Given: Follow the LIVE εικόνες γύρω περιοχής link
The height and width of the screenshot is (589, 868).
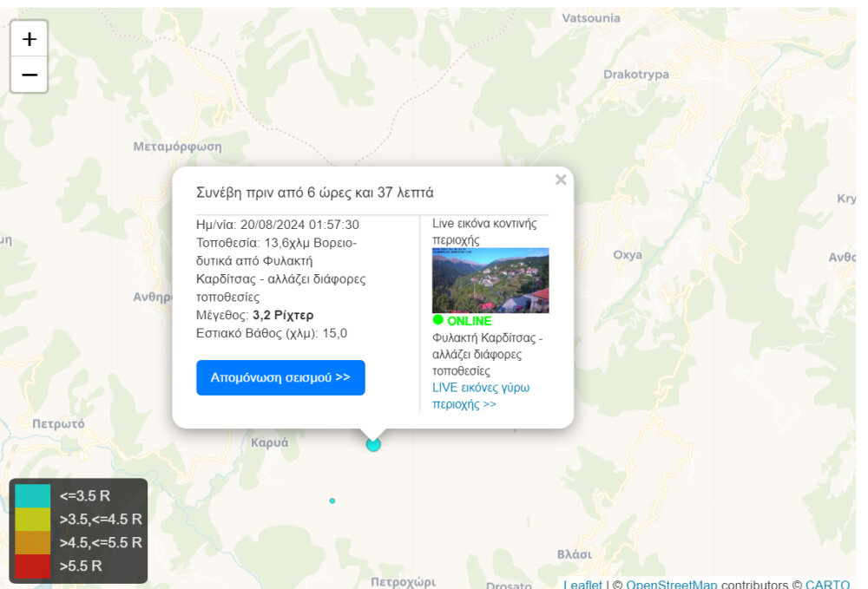Looking at the screenshot, I should pyautogui.click(x=481, y=396).
